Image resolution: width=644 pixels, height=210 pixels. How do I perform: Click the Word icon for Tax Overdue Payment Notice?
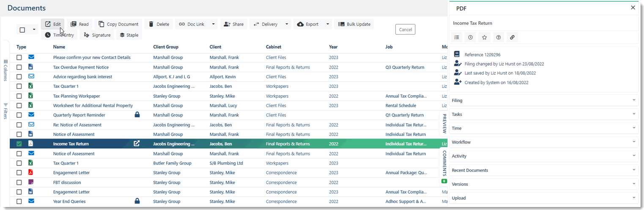click(30, 67)
